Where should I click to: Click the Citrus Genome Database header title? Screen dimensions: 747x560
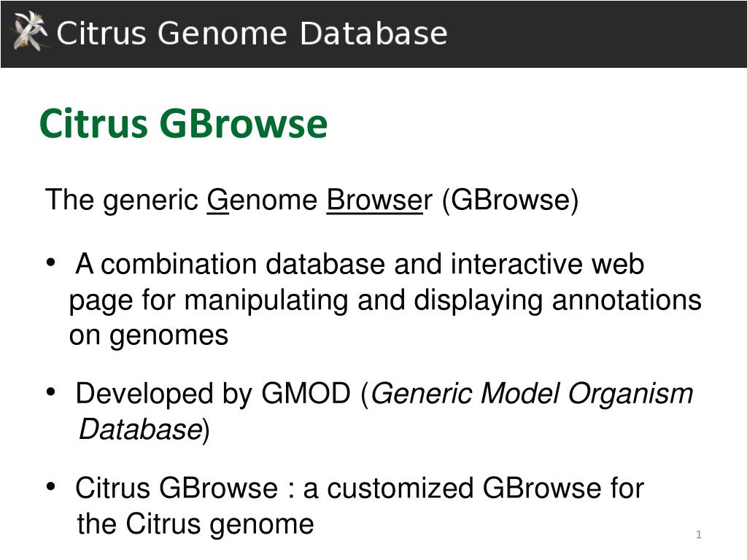[252, 34]
